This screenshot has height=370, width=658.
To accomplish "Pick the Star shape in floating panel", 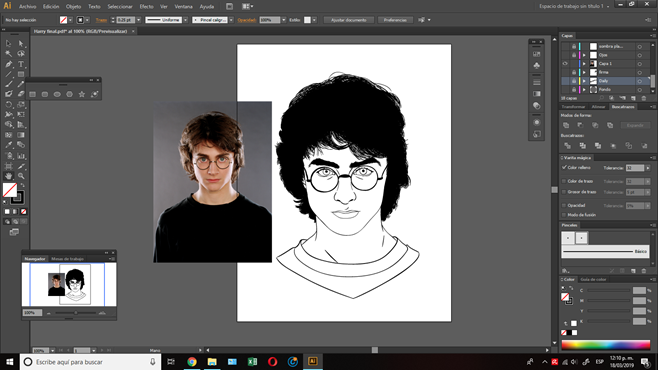I will point(82,94).
